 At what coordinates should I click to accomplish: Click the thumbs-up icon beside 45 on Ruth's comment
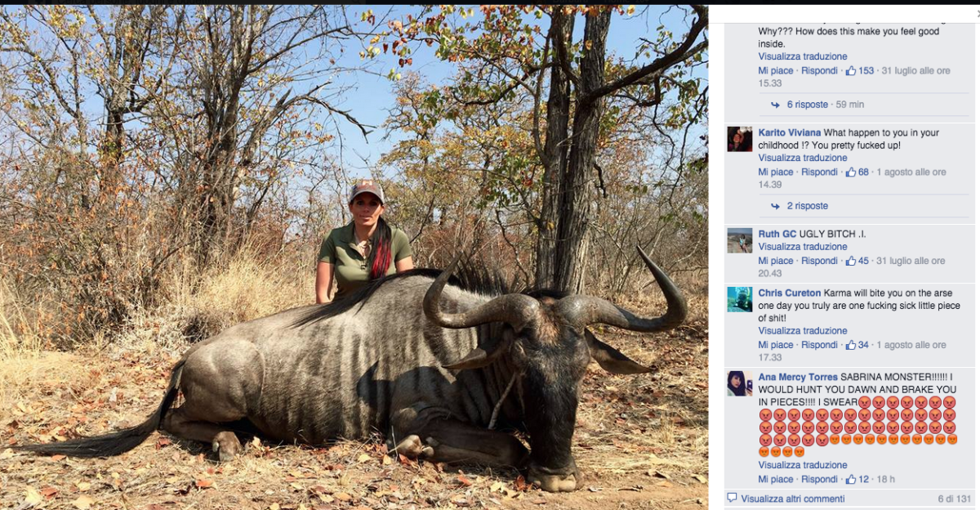tap(849, 261)
